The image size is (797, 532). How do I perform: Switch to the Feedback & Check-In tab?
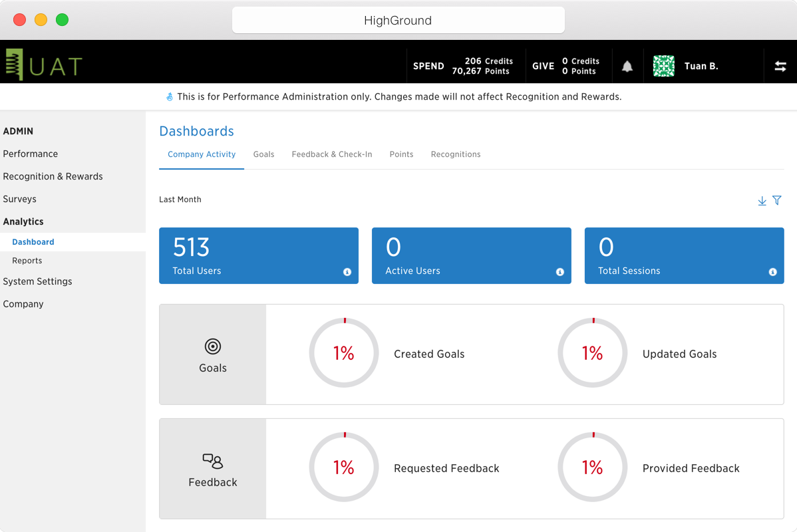coord(331,154)
